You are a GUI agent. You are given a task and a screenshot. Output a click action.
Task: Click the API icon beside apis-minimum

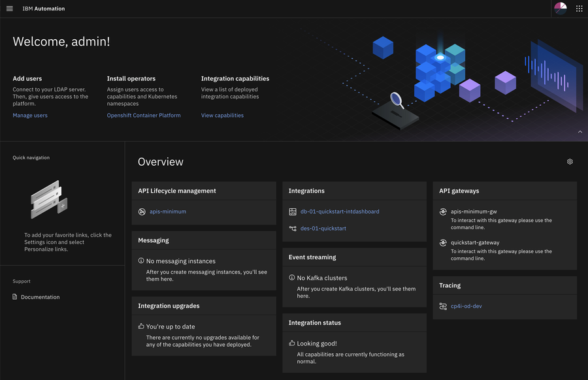(x=140, y=211)
